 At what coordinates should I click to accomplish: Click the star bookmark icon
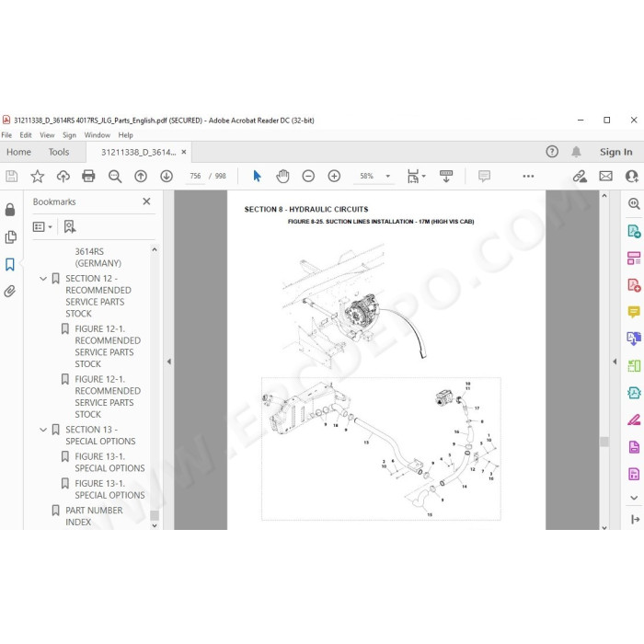(38, 177)
